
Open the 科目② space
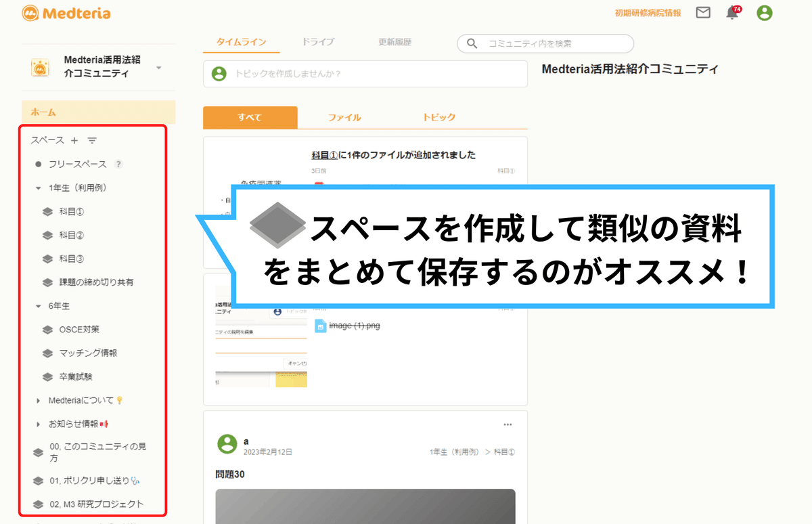(72, 235)
